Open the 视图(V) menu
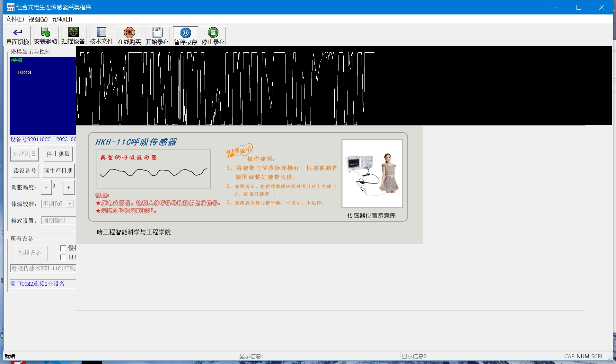This screenshot has width=616, height=364. click(x=38, y=19)
